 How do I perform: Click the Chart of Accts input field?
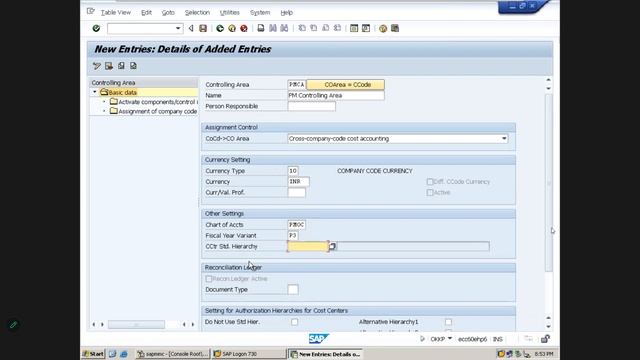pyautogui.click(x=297, y=225)
